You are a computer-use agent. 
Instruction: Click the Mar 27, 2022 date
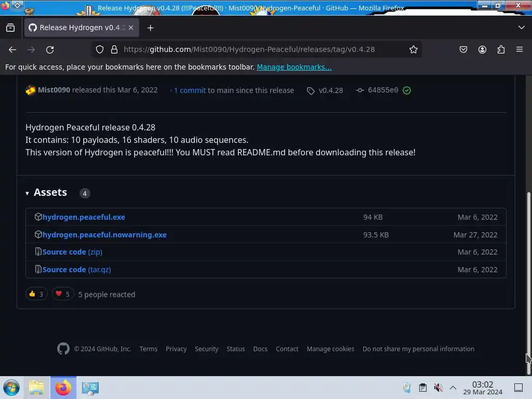[475, 235]
